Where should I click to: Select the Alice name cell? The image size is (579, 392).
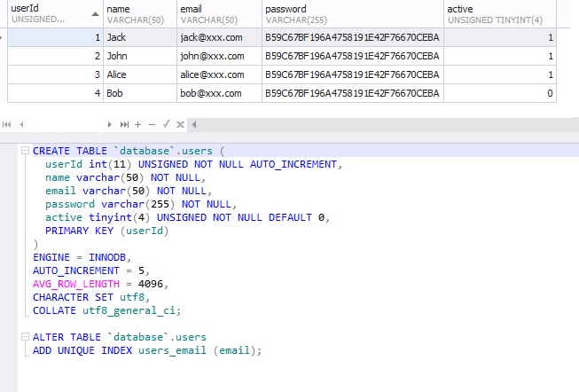tap(140, 74)
